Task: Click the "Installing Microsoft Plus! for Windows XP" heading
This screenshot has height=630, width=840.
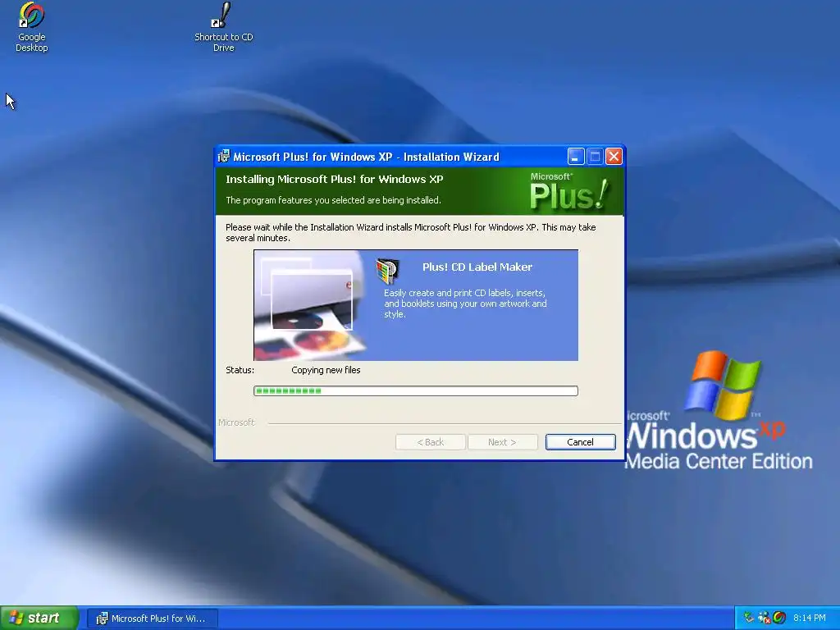Action: tap(335, 180)
